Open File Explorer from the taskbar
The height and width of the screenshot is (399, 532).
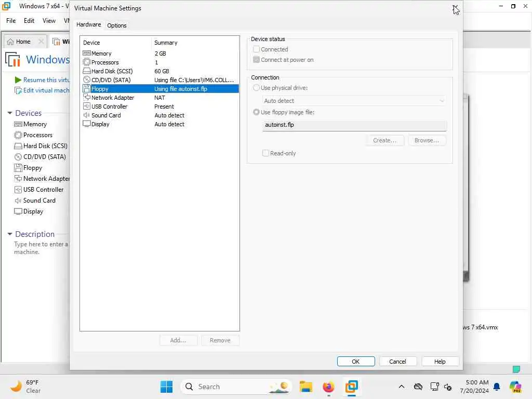click(x=305, y=387)
